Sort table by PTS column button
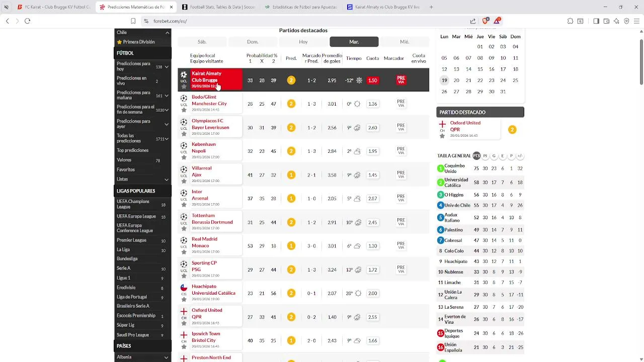This screenshot has width=644, height=362. [x=476, y=156]
